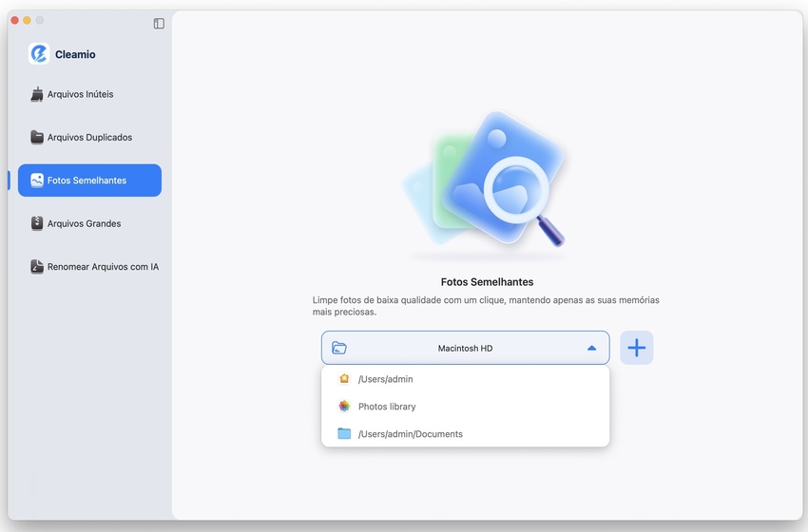808x532 pixels.
Task: Toggle the sidebar panel icon
Action: [x=159, y=24]
